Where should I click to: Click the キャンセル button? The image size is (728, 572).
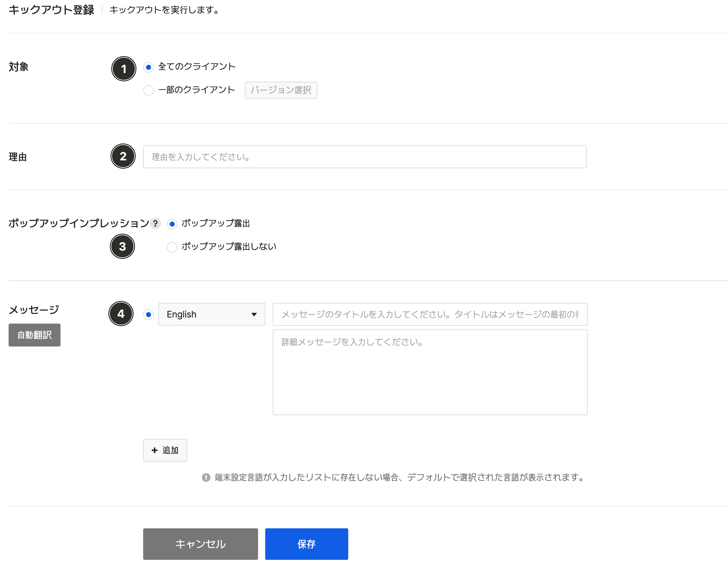200,544
